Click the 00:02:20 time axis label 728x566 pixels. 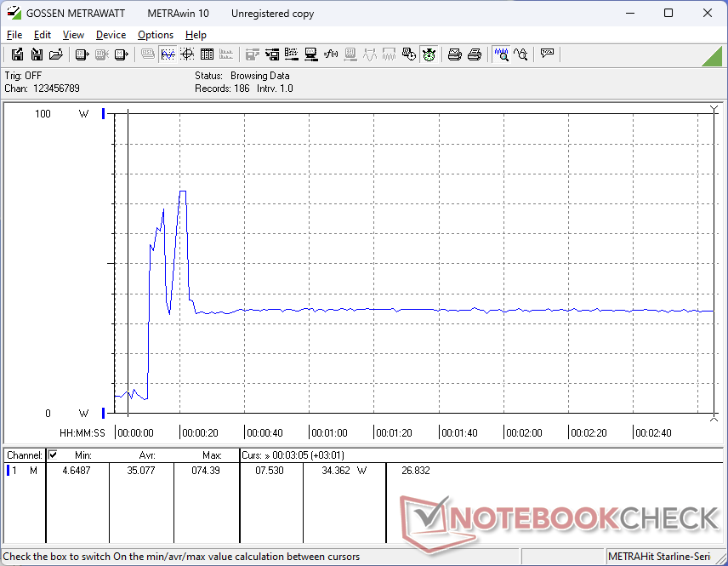pyautogui.click(x=589, y=432)
